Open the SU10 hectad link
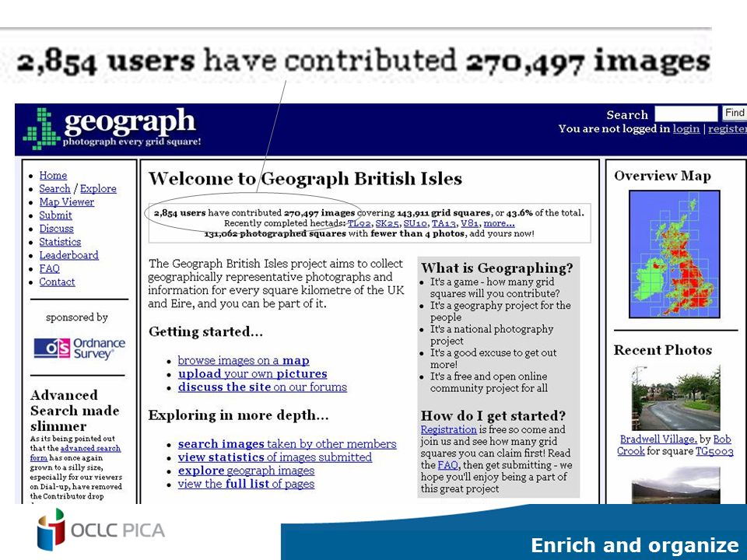Image resolution: width=747 pixels, height=560 pixels. pyautogui.click(x=416, y=223)
